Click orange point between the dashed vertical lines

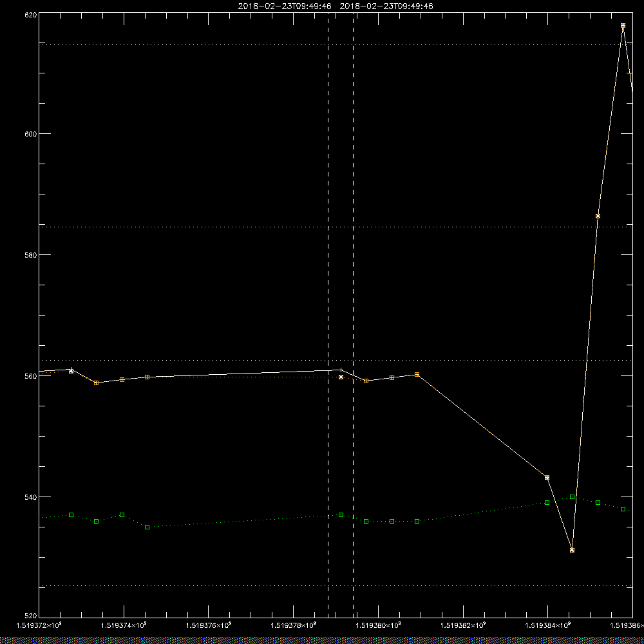(x=341, y=377)
